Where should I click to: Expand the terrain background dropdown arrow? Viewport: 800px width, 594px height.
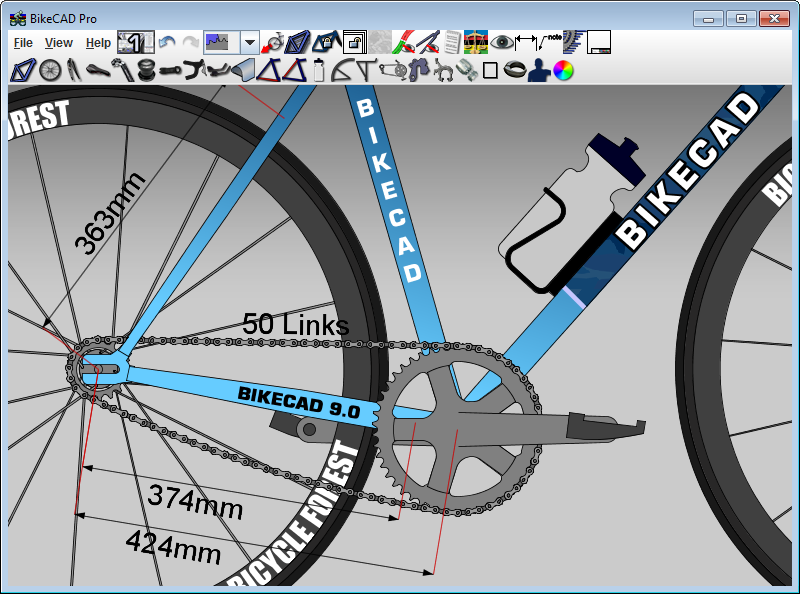[x=250, y=43]
